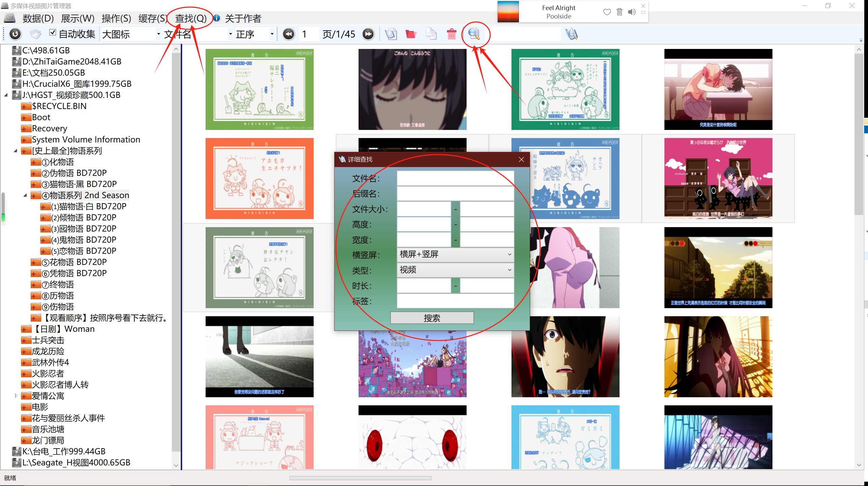Click the speaker volume icon in music popup
The width and height of the screenshot is (868, 486).
click(632, 12)
